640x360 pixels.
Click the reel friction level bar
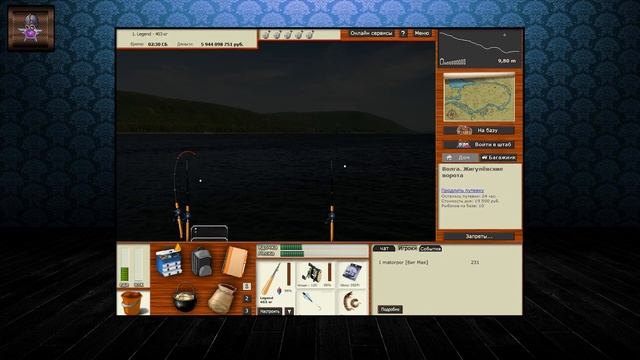pyautogui.click(x=329, y=273)
